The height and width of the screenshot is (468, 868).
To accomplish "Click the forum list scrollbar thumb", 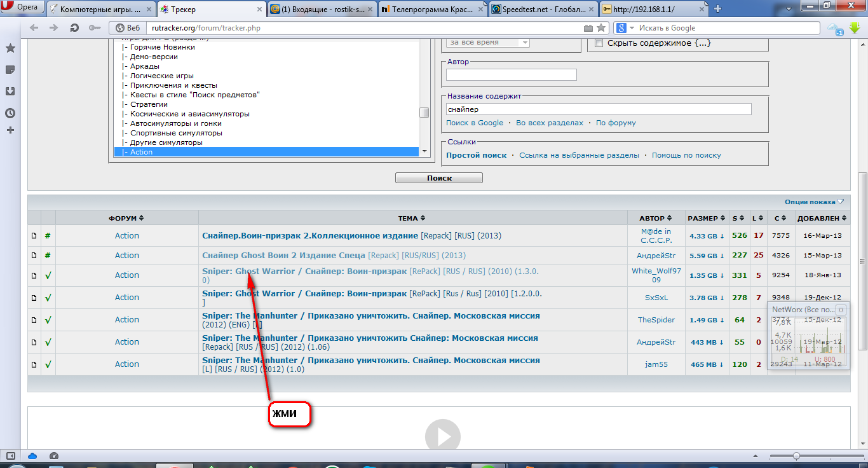I will [x=424, y=113].
